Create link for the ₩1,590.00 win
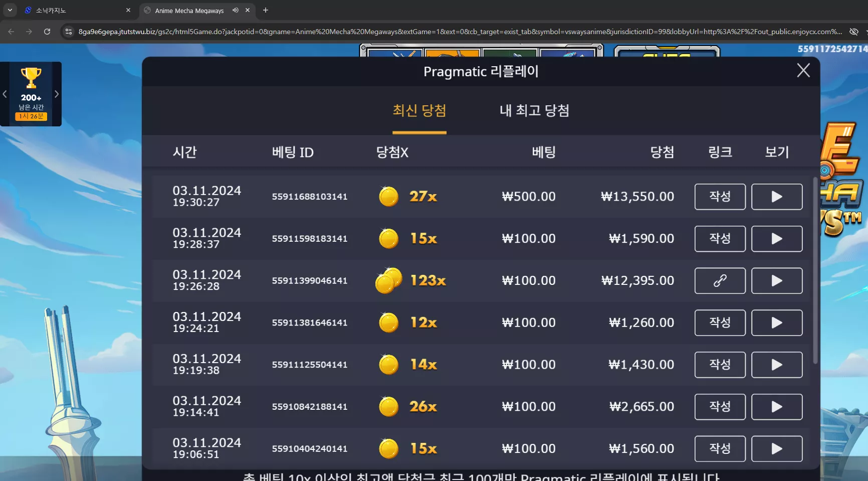Screen dimensions: 868x481 tap(720, 239)
